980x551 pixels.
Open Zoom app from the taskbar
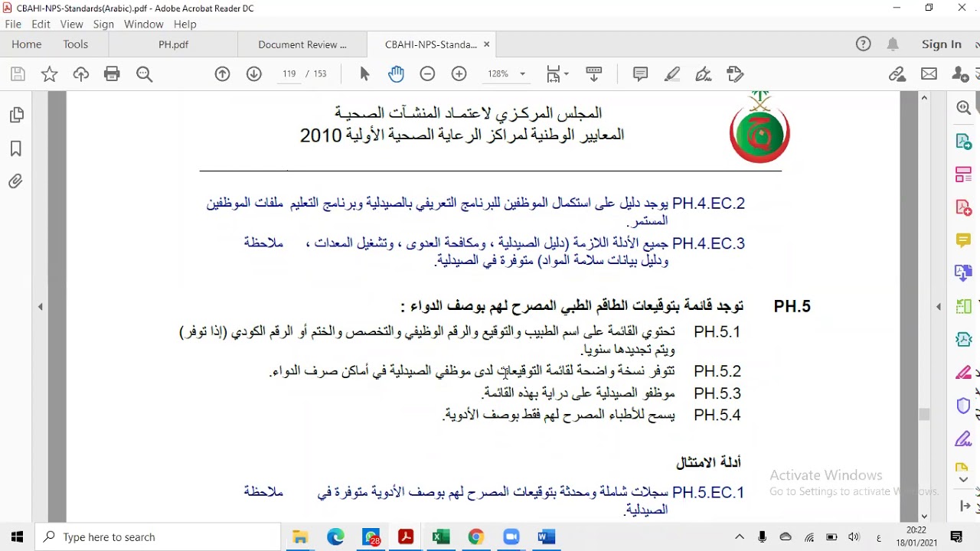pos(511,537)
